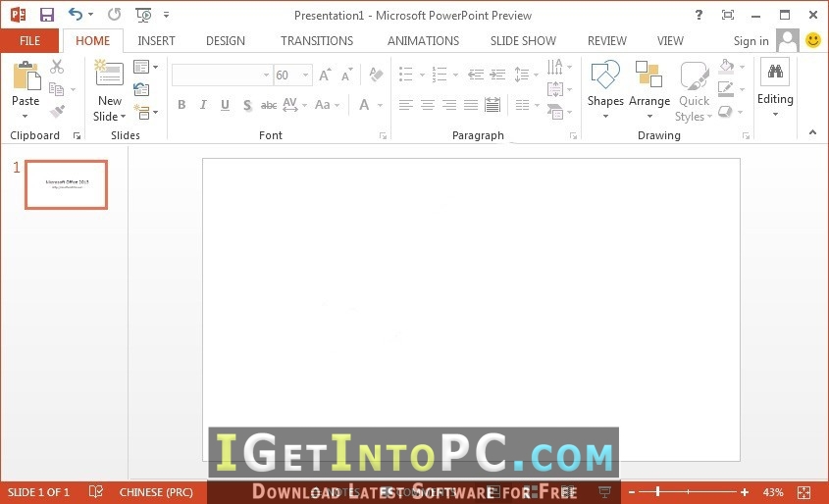The height and width of the screenshot is (504, 829).
Task: Click Shape Fill paint bucket
Action: point(726,67)
